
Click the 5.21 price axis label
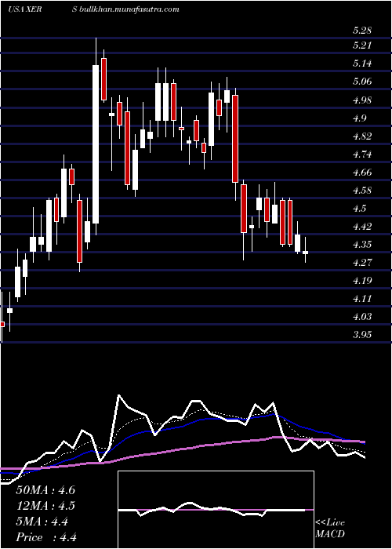tap(362, 45)
